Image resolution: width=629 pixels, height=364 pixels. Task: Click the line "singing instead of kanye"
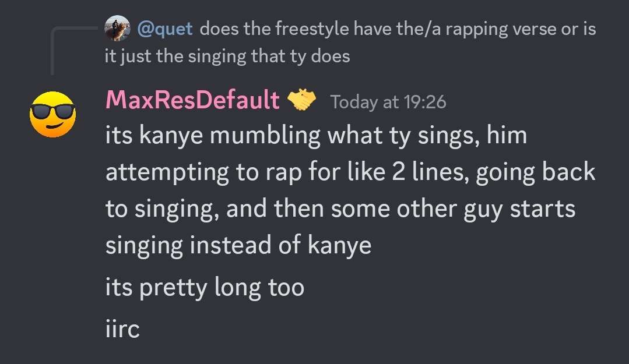[x=238, y=245]
